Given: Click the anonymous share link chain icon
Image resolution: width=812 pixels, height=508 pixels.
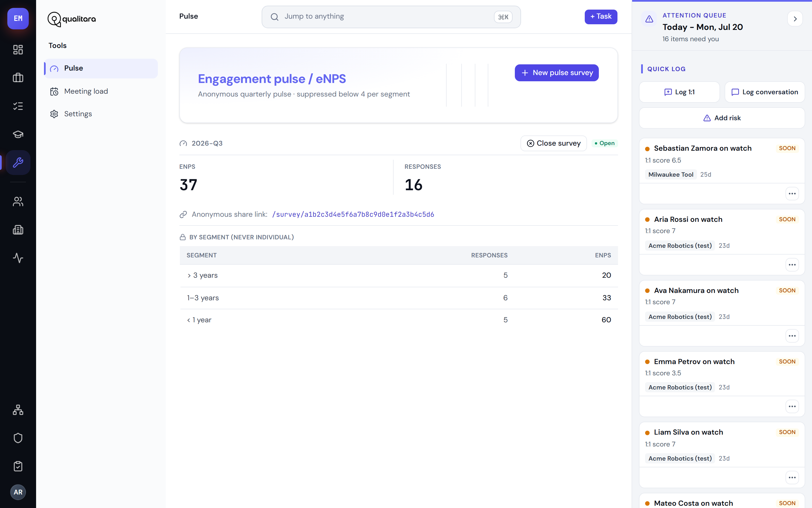Looking at the screenshot, I should (x=183, y=214).
